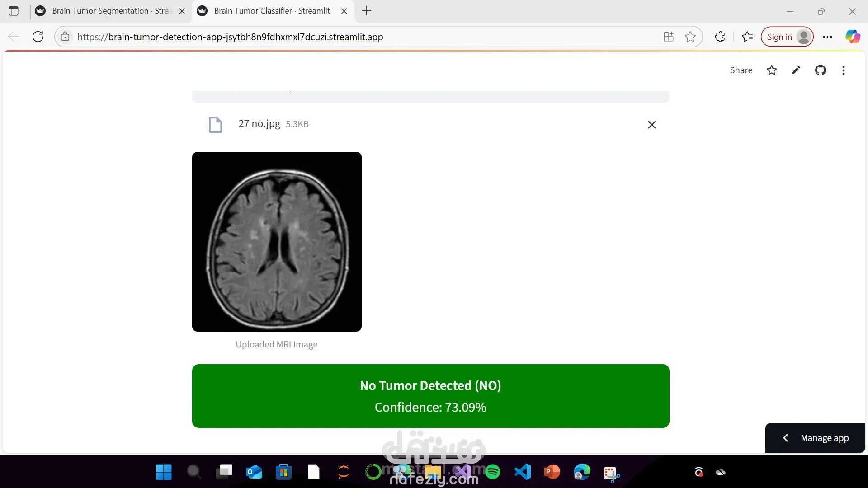868x488 pixels.
Task: Open the Manage app panel
Action: pos(815,438)
